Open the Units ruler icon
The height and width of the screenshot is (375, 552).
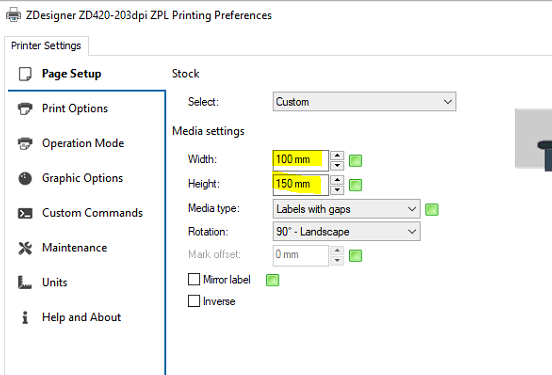point(25,282)
